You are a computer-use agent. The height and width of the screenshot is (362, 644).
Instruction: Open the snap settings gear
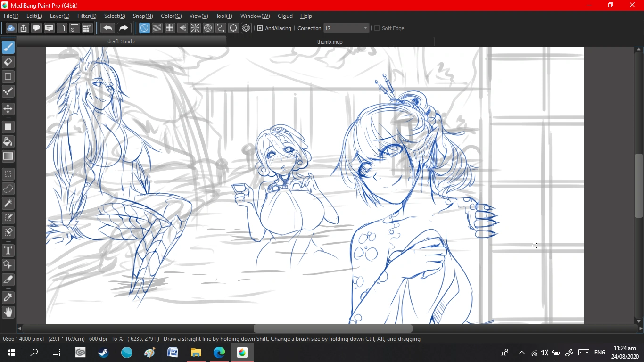[246, 28]
